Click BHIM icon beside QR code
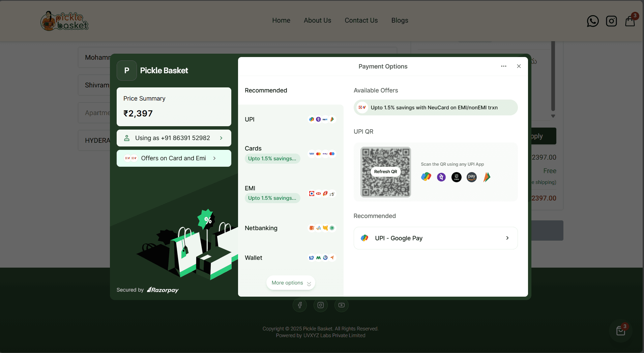Screen dimensions: 644x353 click(x=487, y=177)
